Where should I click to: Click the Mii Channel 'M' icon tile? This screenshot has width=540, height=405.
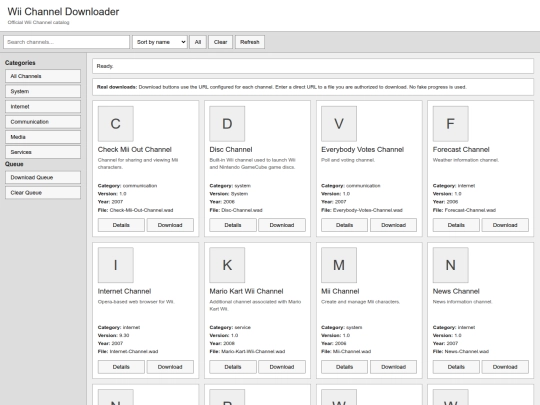coord(339,265)
